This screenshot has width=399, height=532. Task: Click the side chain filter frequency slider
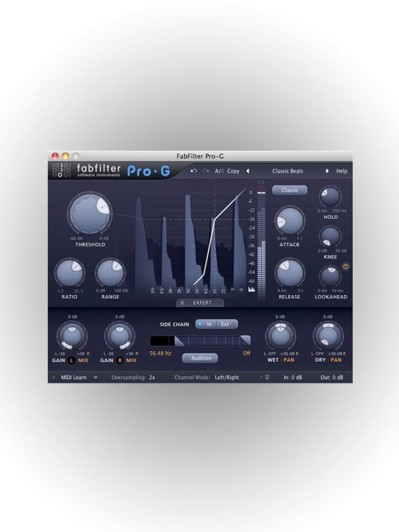pyautogui.click(x=200, y=341)
